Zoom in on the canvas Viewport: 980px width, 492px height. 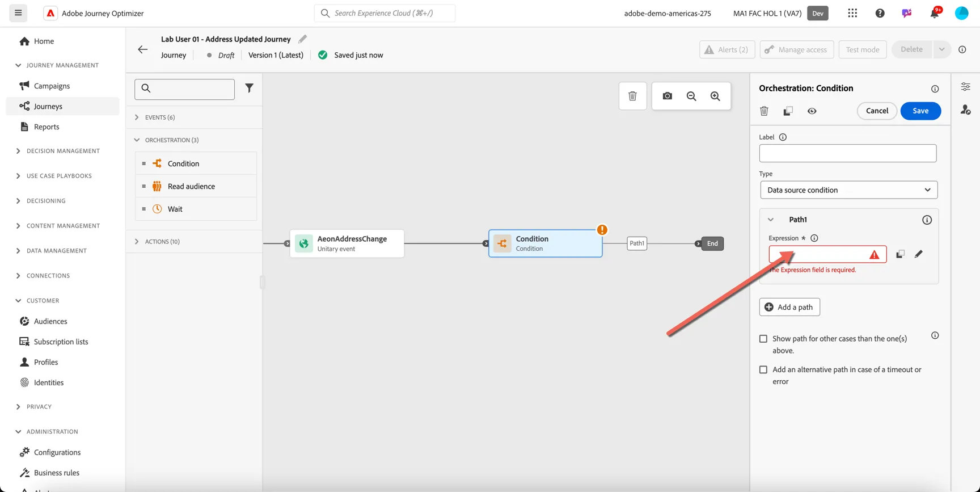click(x=715, y=96)
